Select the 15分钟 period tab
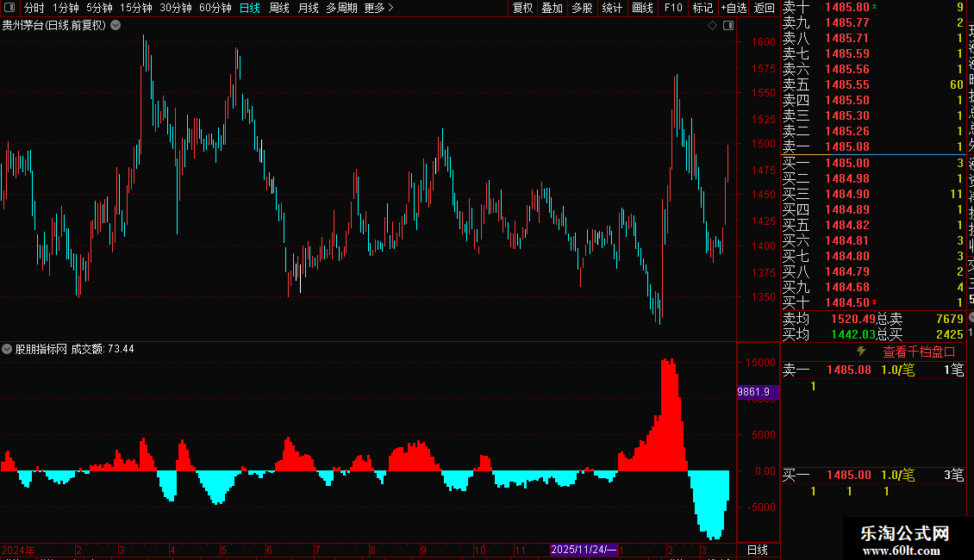Viewport: 974px width, 560px height. click(136, 8)
